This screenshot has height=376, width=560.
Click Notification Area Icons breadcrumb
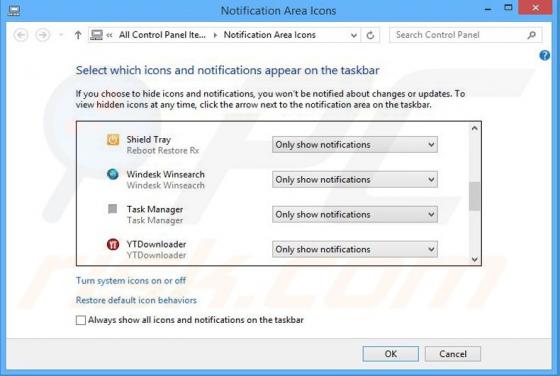(270, 35)
